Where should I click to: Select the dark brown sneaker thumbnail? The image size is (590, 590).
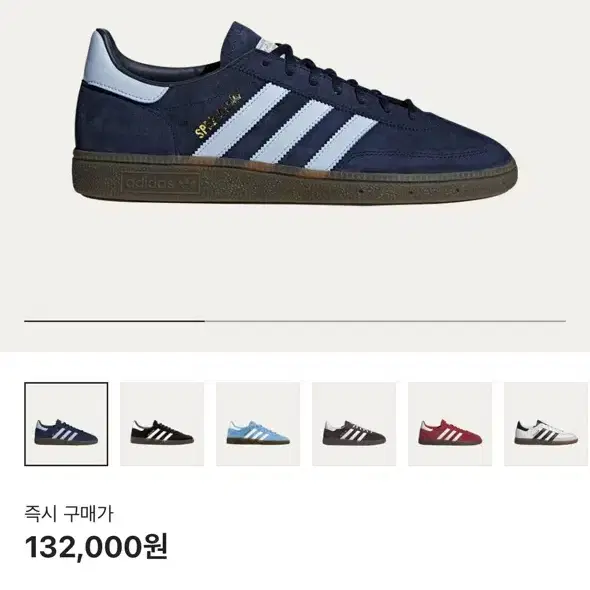tap(354, 424)
